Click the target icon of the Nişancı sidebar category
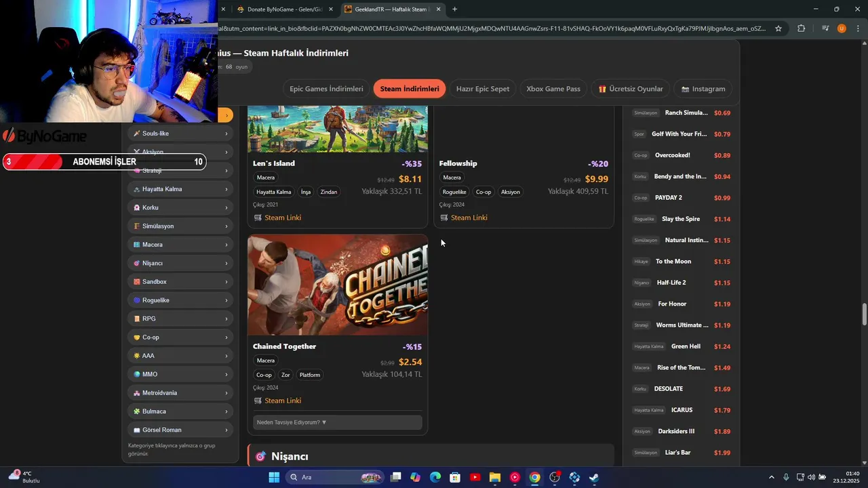This screenshot has width=868, height=488. 137,263
